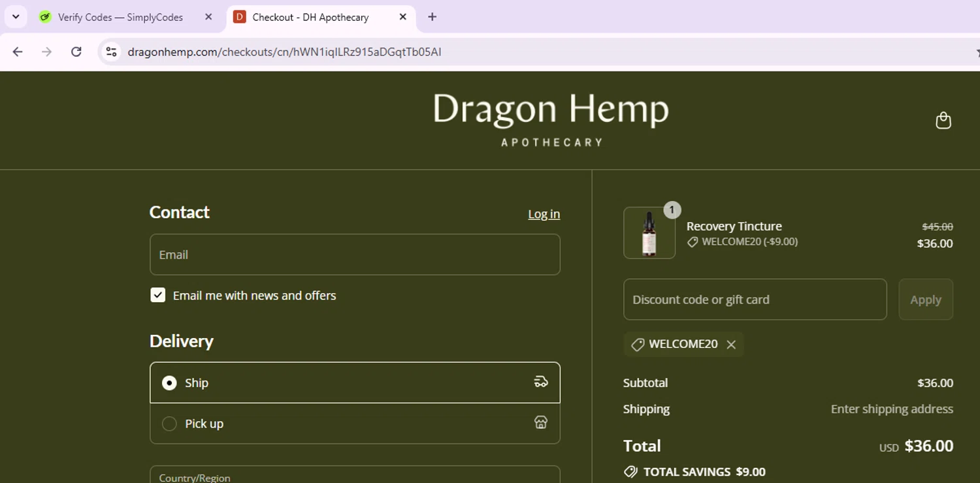Viewport: 980px width, 483px height.
Task: Focus the Discount code or gift card field
Action: (755, 300)
